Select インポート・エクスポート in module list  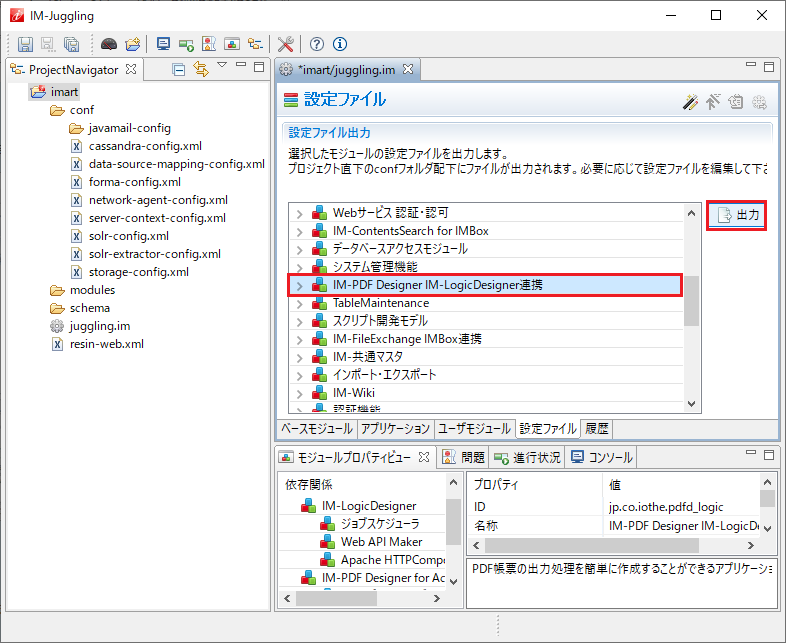(x=384, y=375)
